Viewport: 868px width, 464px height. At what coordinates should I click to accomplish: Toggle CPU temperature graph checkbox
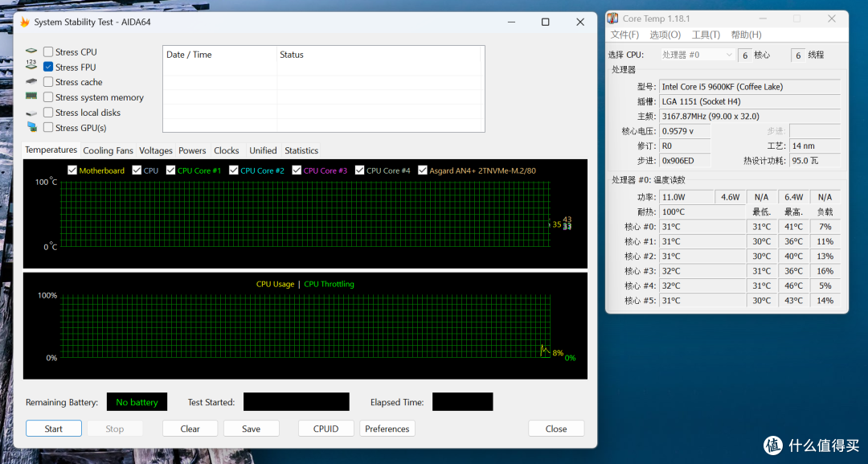(137, 170)
